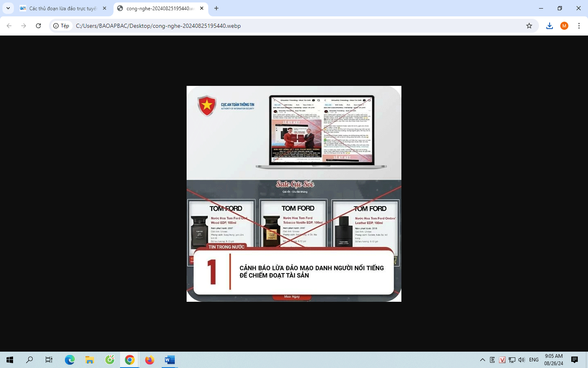Change input language ENG
The width and height of the screenshot is (588, 368).
coord(534,360)
